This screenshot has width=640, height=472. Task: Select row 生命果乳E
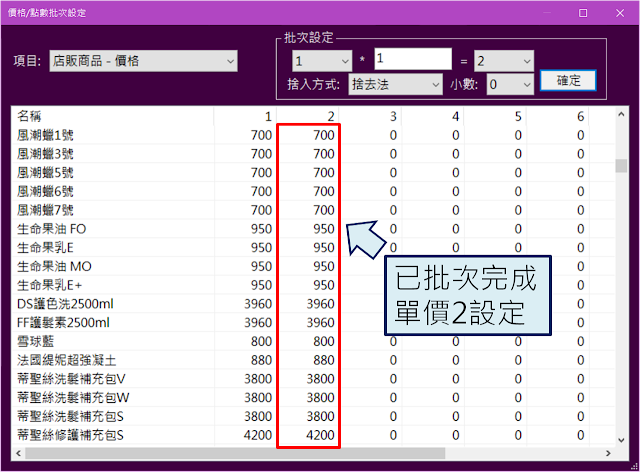[313, 248]
